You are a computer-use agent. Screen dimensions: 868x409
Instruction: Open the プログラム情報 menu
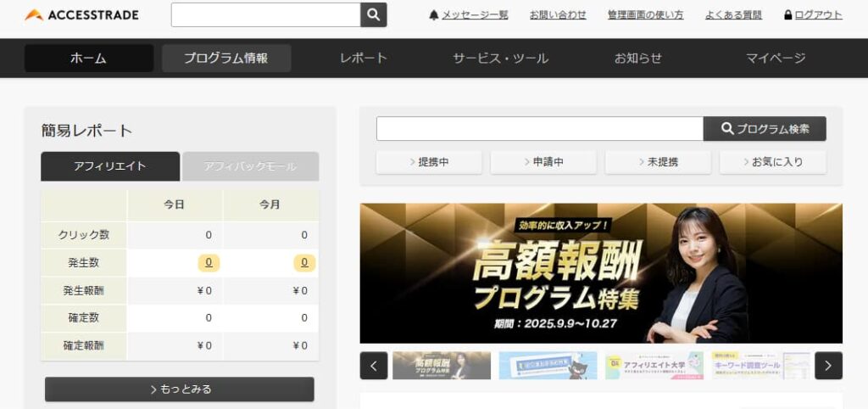226,59
